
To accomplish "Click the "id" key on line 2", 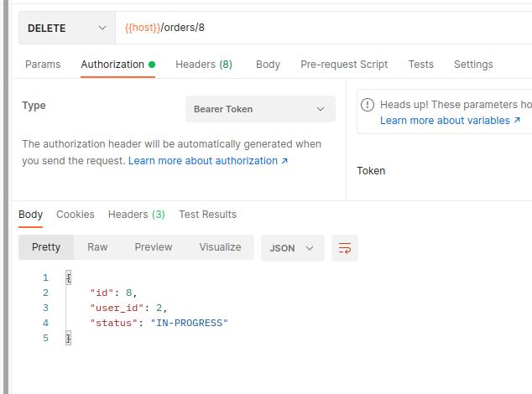I will [102, 293].
